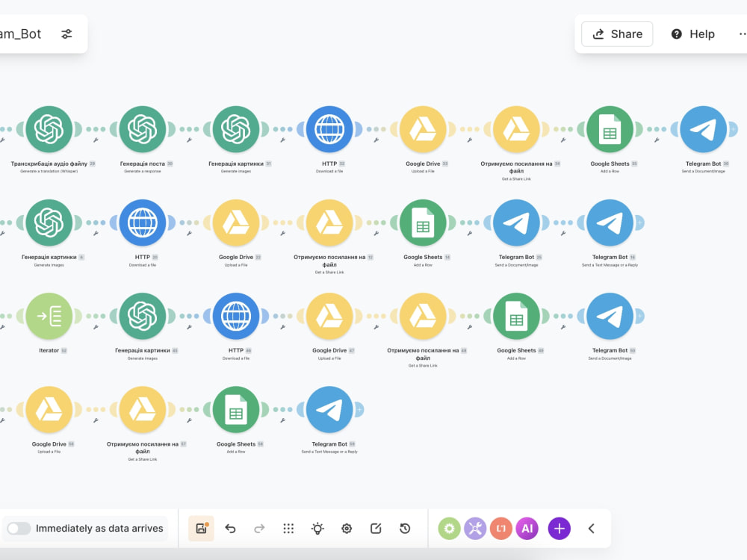Click the Share button
747x560 pixels.
[x=617, y=34]
